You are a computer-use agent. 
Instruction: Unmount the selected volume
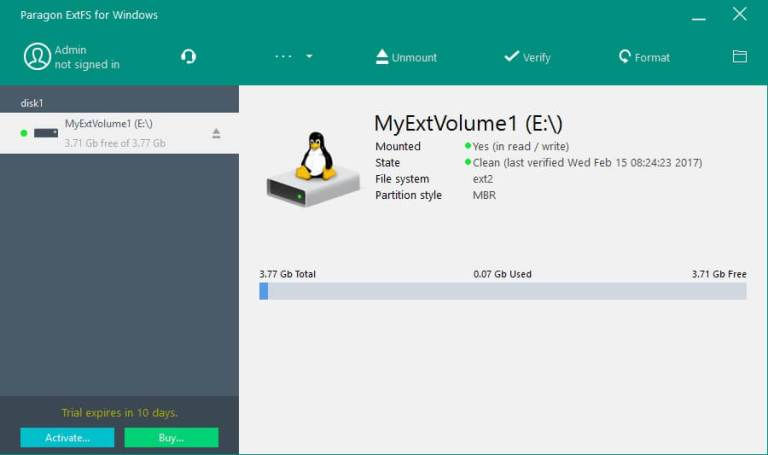tap(406, 57)
